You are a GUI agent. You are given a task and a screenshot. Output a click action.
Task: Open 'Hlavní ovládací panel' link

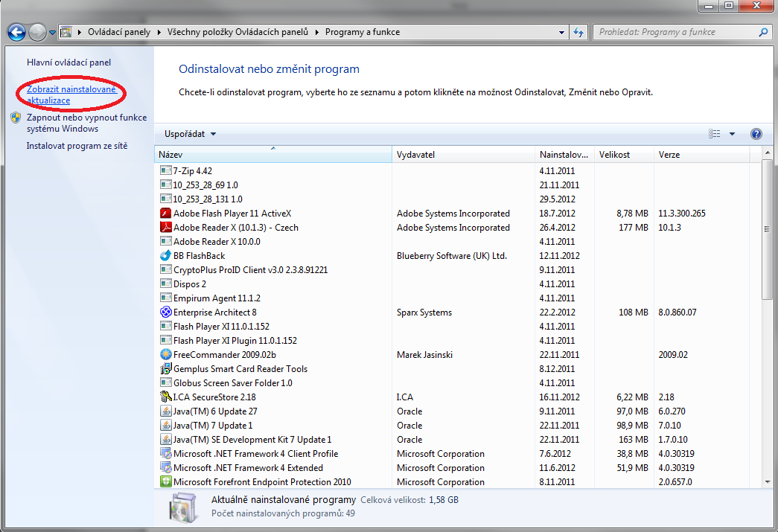69,63
